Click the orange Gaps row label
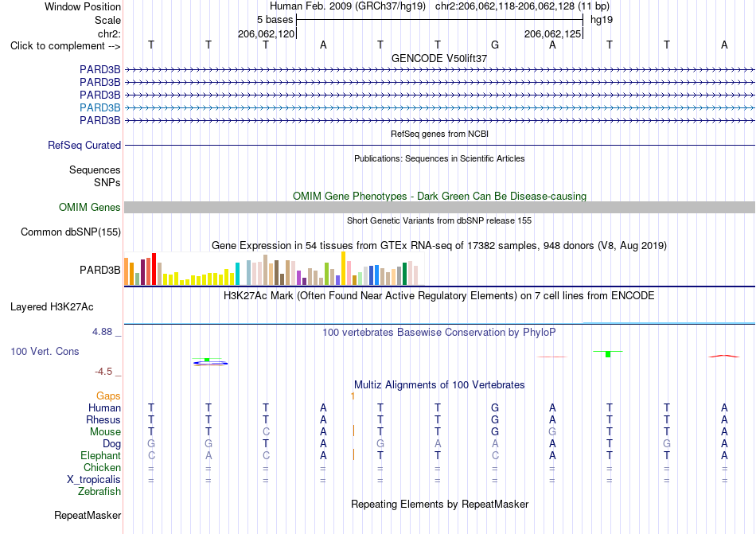The height and width of the screenshot is (534, 756). pos(108,396)
